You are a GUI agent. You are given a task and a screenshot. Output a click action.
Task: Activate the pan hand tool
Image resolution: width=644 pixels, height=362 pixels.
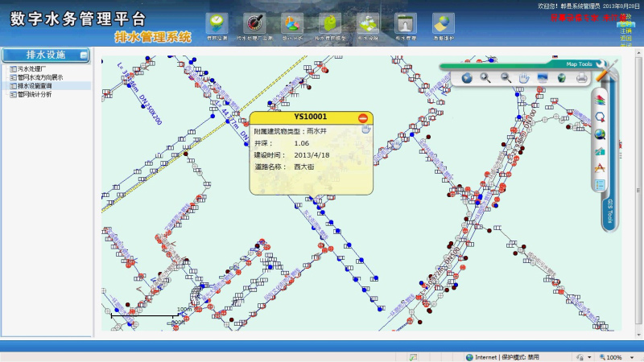(523, 78)
